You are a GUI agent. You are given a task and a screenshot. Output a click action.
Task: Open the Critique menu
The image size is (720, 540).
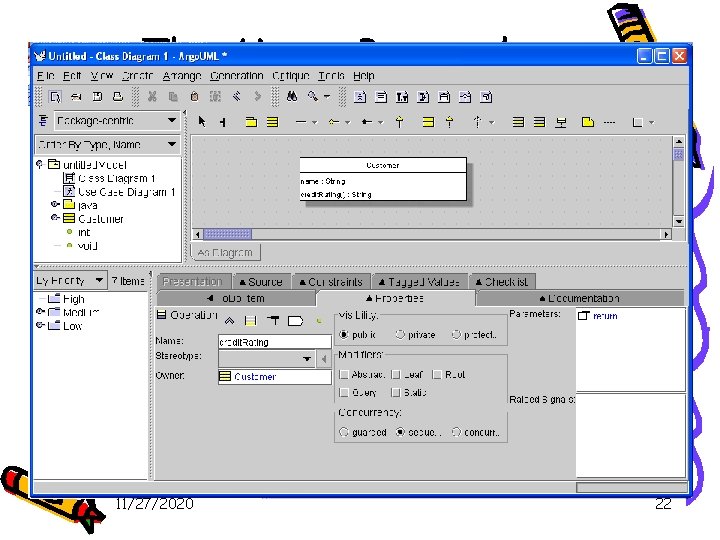point(291,75)
